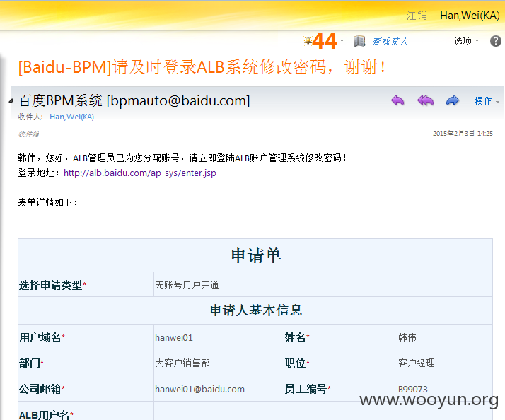
Task: Click the 表单详情如下 line
Action: coord(47,203)
